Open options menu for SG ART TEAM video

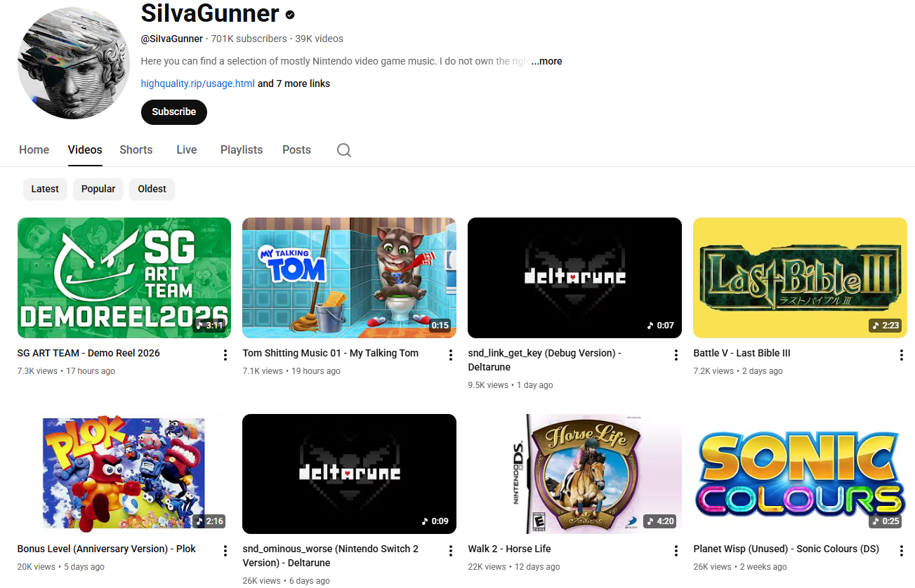pyautogui.click(x=225, y=355)
